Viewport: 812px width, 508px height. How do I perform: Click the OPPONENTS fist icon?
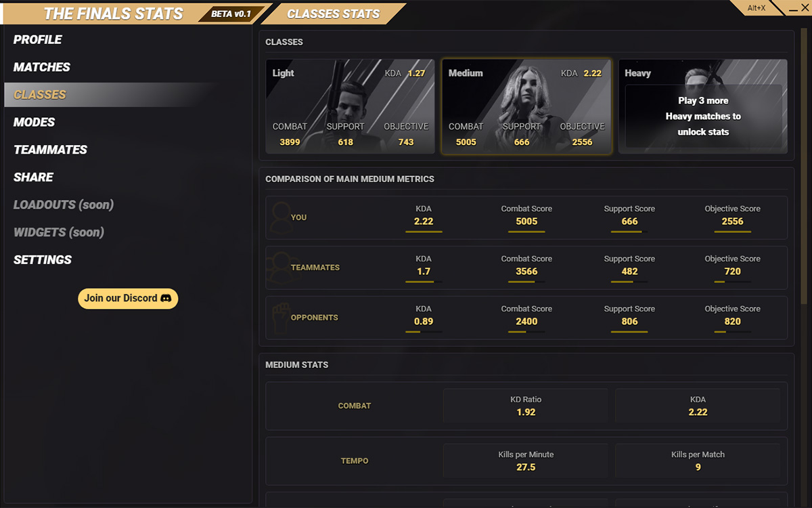(279, 318)
